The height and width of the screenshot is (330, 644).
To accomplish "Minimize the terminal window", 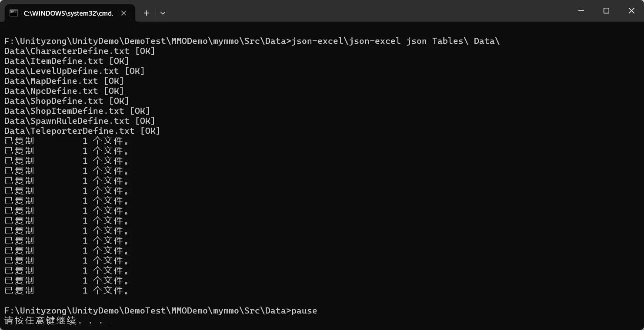I will 581,10.
